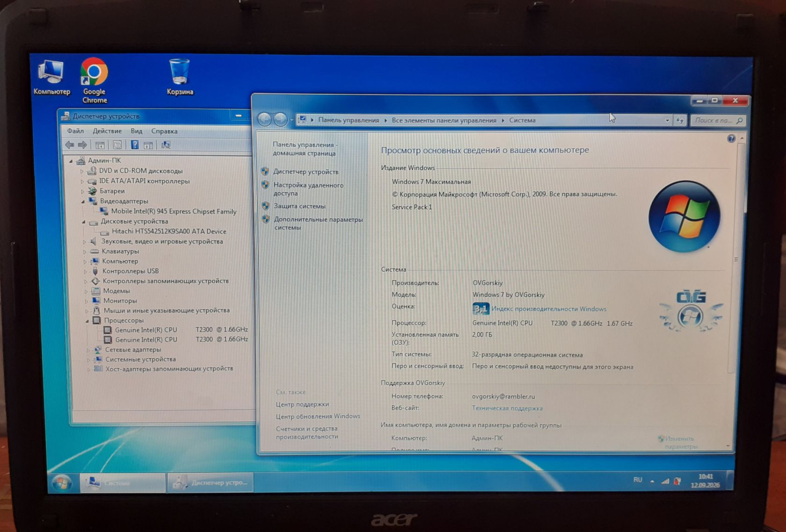The image size is (786, 532).
Task: Open Диспетчер устройств link in the sidebar
Action: point(306,172)
